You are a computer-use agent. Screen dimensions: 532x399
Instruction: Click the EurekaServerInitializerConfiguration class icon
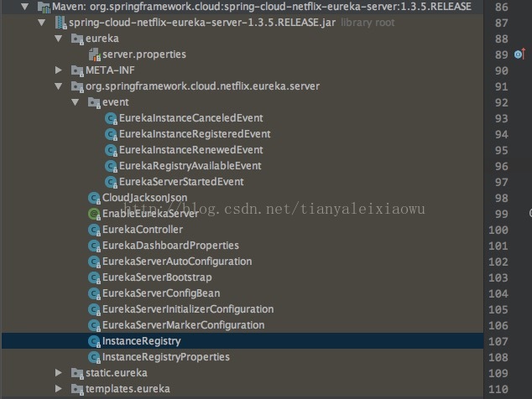point(94,309)
